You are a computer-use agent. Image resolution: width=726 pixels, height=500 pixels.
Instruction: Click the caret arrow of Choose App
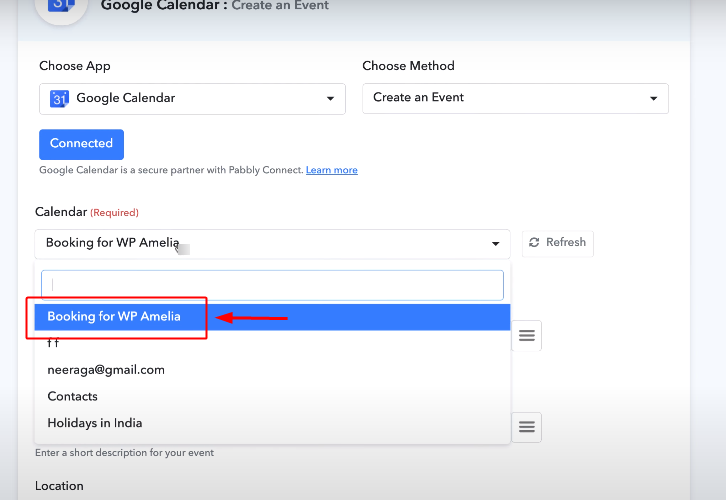click(x=330, y=99)
